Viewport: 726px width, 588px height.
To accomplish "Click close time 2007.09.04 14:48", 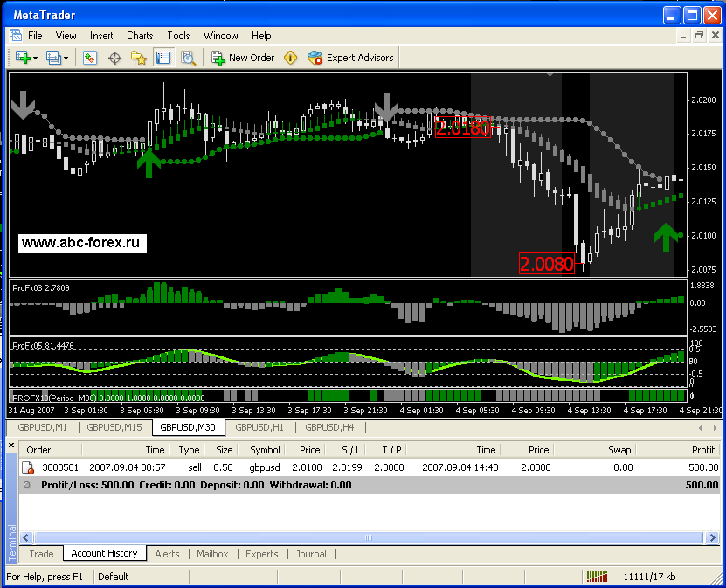I will coord(460,467).
